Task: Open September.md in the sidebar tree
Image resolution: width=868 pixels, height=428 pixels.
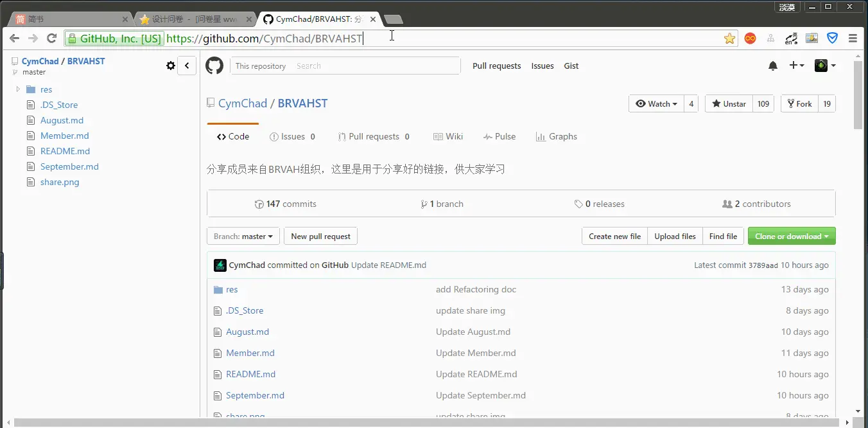Action: click(x=69, y=166)
